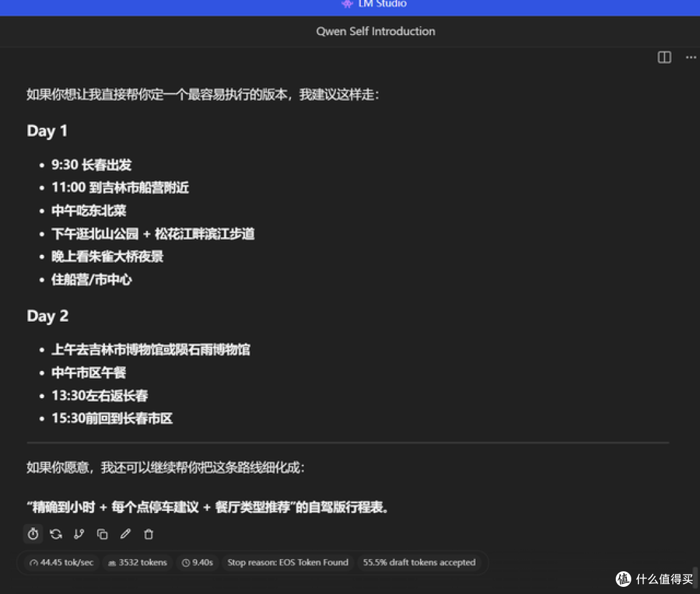Click the chat scrollbar thumb at the bottom right
Viewport: 700px width, 594px height.
point(695,577)
